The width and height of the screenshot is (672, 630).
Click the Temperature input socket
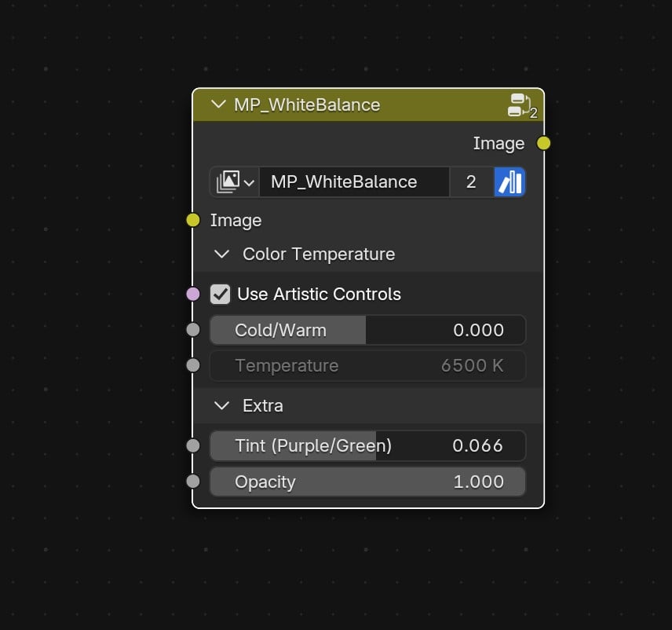[193, 365]
